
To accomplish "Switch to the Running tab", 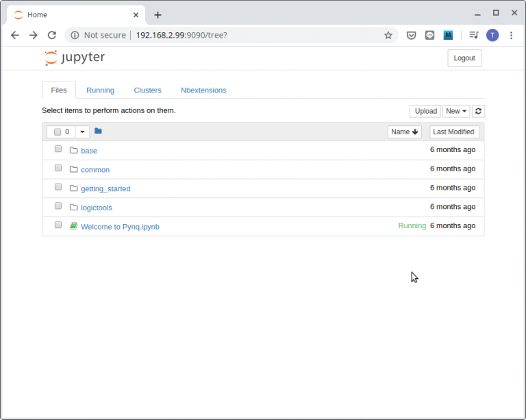I will pyautogui.click(x=100, y=90).
